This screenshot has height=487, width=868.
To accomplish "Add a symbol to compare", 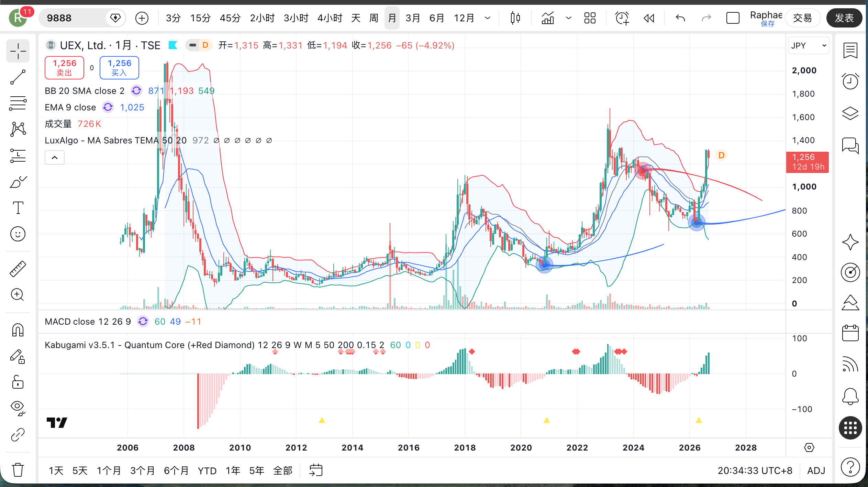I will (x=142, y=18).
